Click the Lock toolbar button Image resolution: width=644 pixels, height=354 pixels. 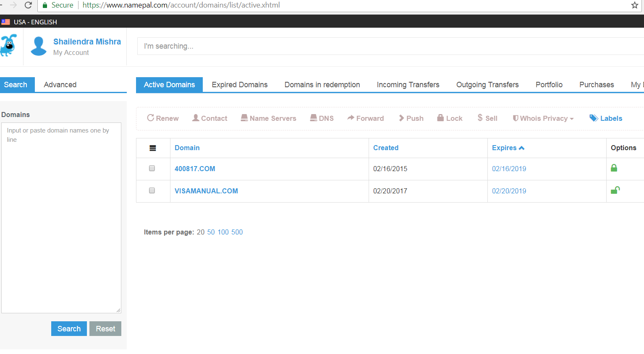(450, 118)
